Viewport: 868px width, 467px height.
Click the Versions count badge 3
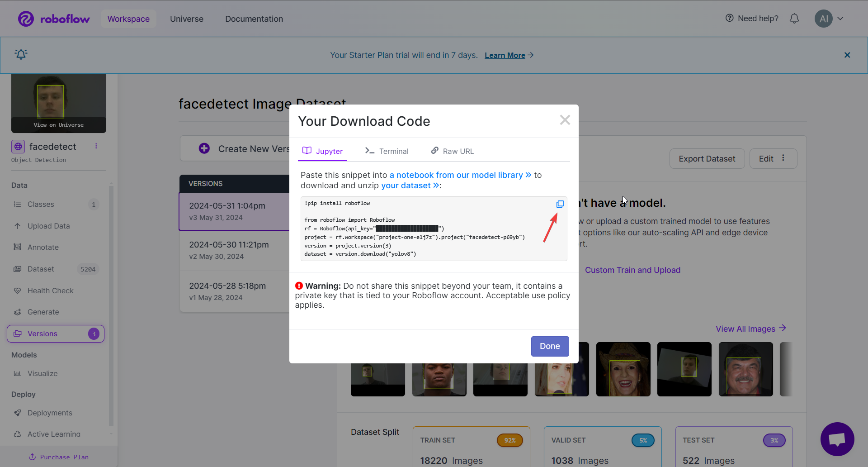point(94,334)
